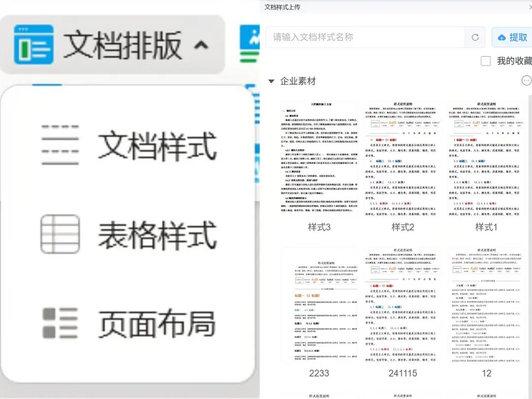Click the 企业素材 section label
The height and width of the screenshot is (399, 532).
(x=298, y=81)
